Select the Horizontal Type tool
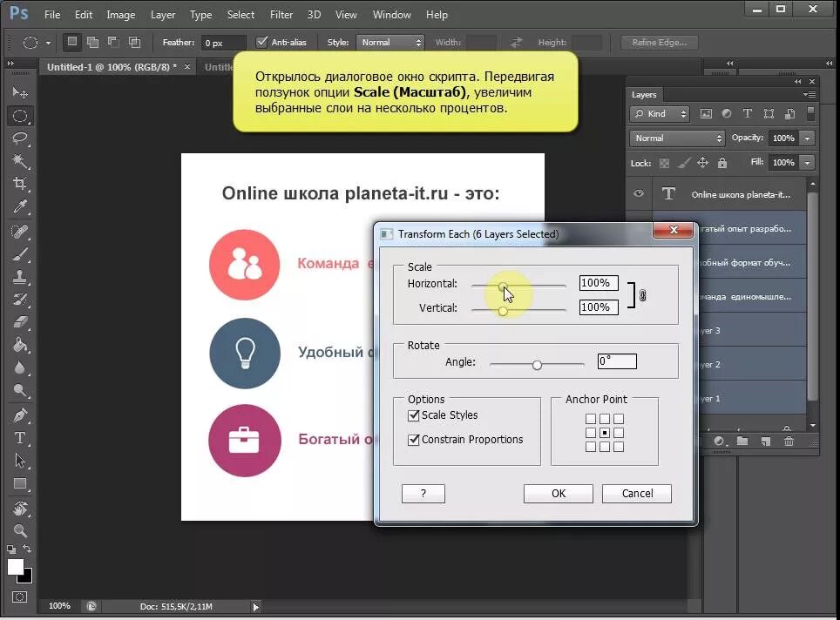Image resolution: width=840 pixels, height=620 pixels. pyautogui.click(x=20, y=437)
